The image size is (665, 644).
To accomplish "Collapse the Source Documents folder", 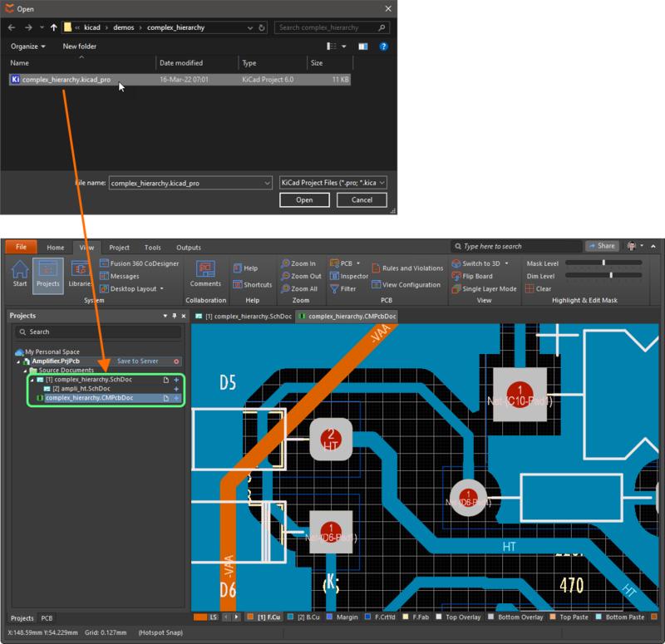I will pyautogui.click(x=25, y=371).
